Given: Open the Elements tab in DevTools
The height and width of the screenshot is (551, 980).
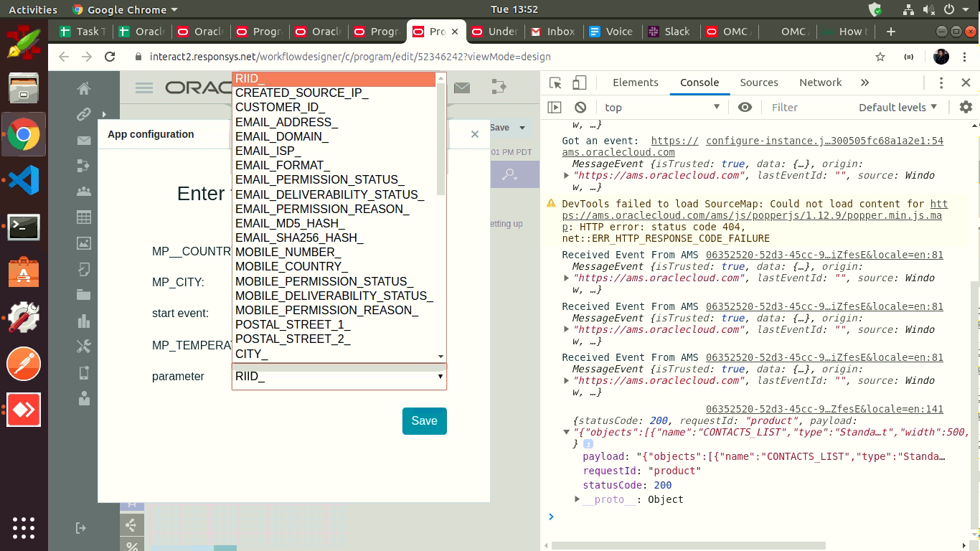Looking at the screenshot, I should 635,83.
